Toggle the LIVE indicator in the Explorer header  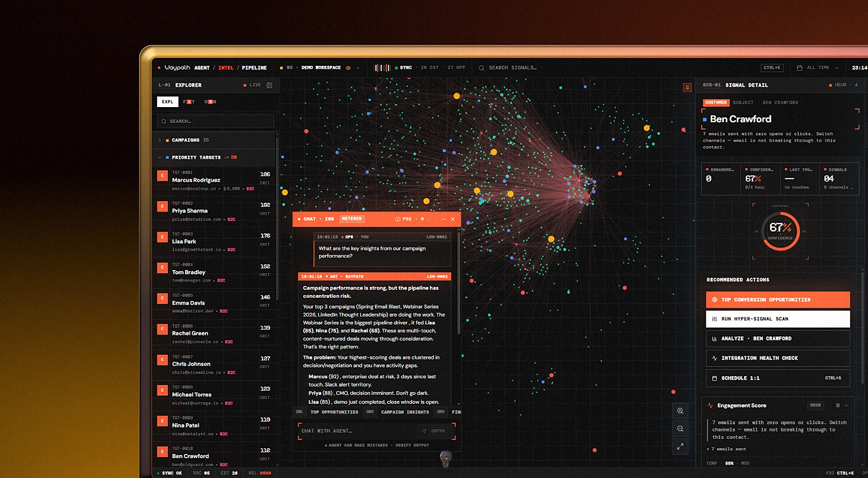tap(254, 85)
